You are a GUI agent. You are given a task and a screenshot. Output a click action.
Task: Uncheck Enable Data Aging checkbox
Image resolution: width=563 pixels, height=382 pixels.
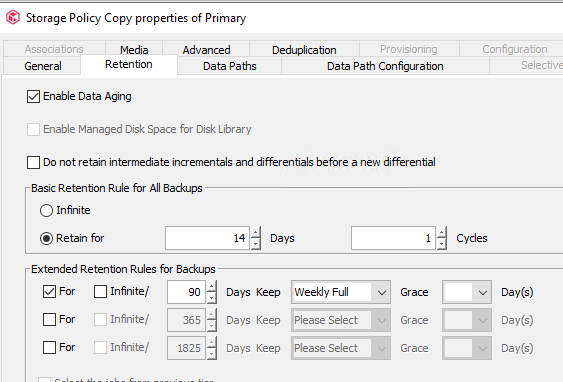point(33,97)
